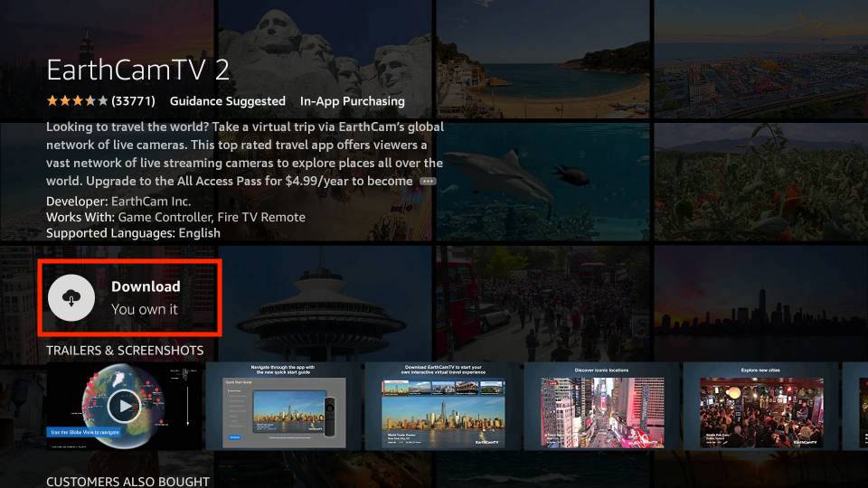Click "Works With: Game Controller, Fire TV Remote"

click(x=175, y=217)
